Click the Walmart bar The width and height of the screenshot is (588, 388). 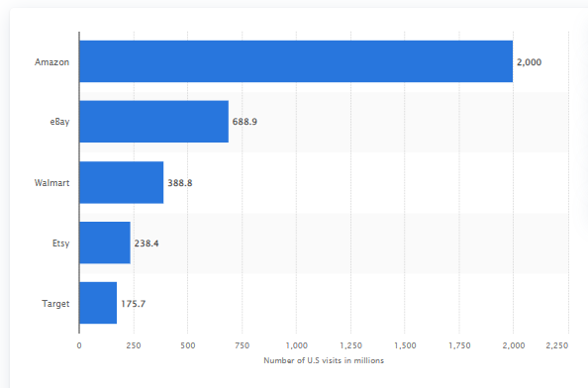coord(122,182)
